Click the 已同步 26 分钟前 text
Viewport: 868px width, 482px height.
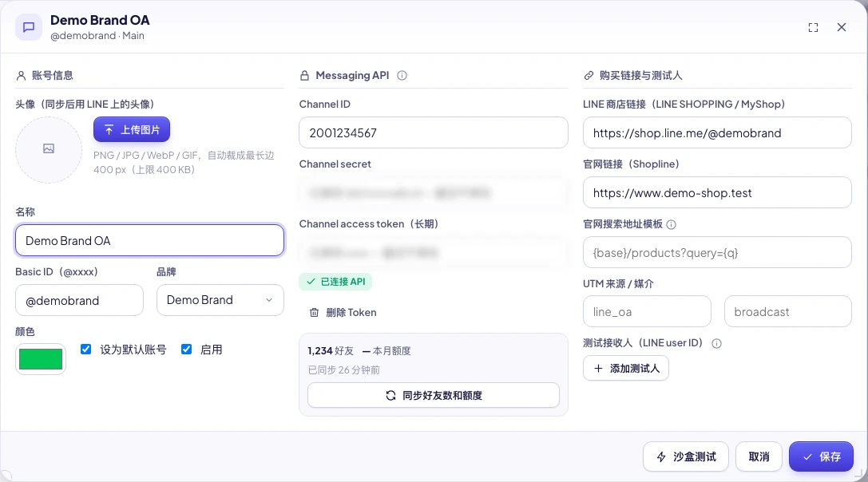(x=344, y=369)
